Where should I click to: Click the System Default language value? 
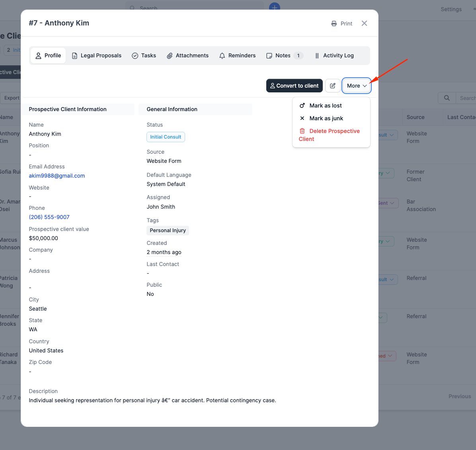click(x=166, y=184)
